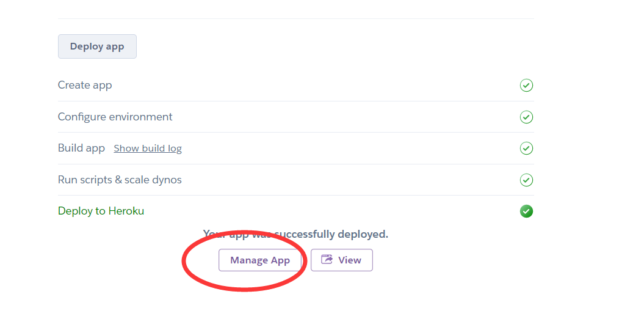Select the Build app step label
This screenshot has height=316, width=644.
coord(81,148)
